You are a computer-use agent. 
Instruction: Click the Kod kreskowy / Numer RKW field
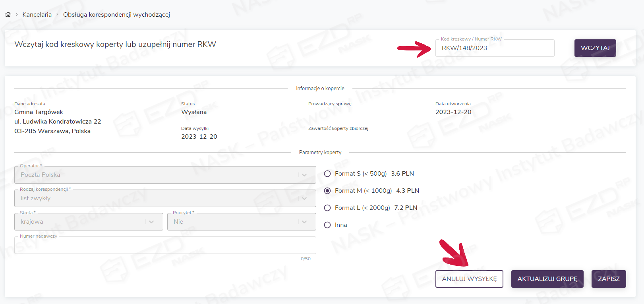[x=494, y=48]
